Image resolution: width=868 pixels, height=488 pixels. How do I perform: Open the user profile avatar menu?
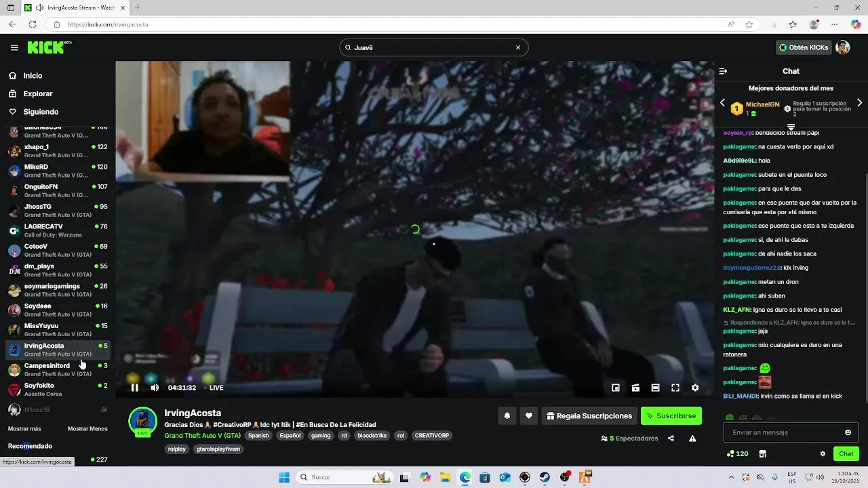click(843, 47)
